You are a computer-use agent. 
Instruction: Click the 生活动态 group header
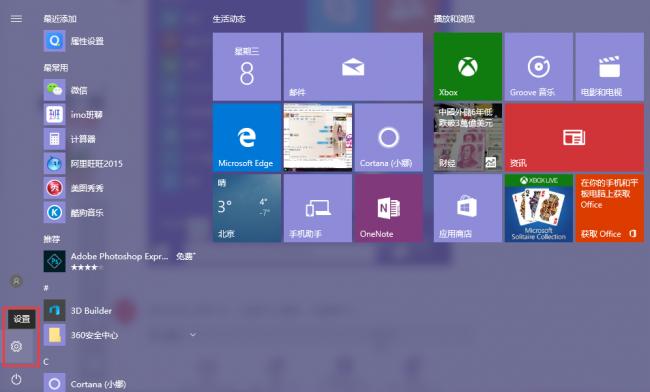pyautogui.click(x=229, y=19)
